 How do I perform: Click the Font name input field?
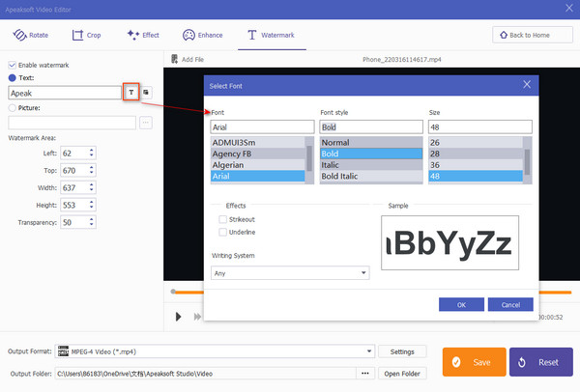[262, 127]
